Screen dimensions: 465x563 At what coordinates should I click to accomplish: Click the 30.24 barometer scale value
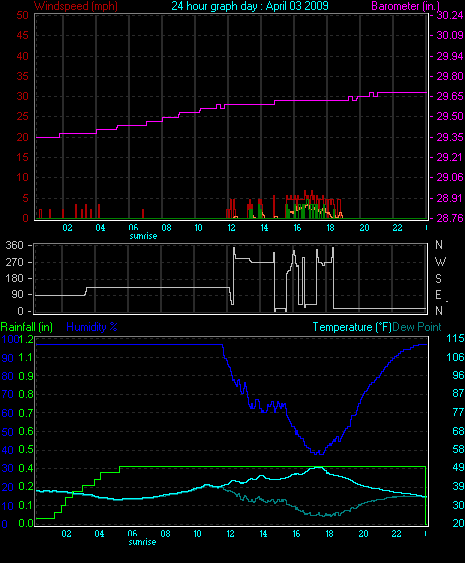point(450,15)
